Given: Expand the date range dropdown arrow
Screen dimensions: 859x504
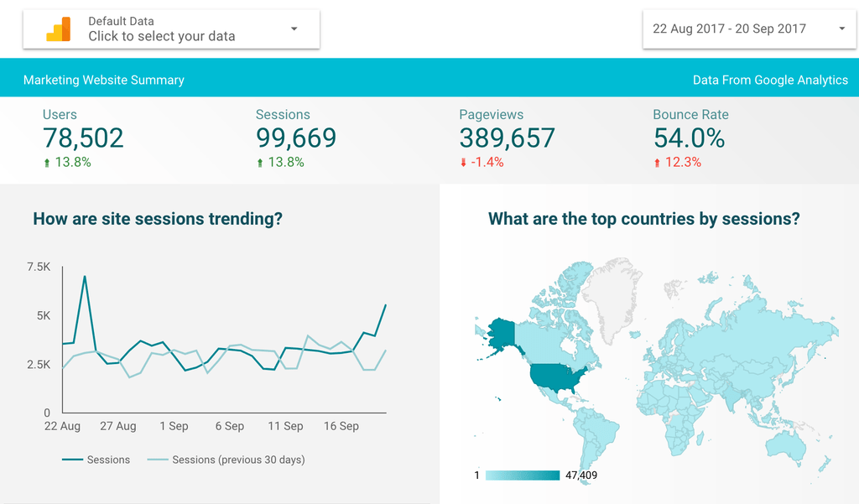Looking at the screenshot, I should coord(842,29).
